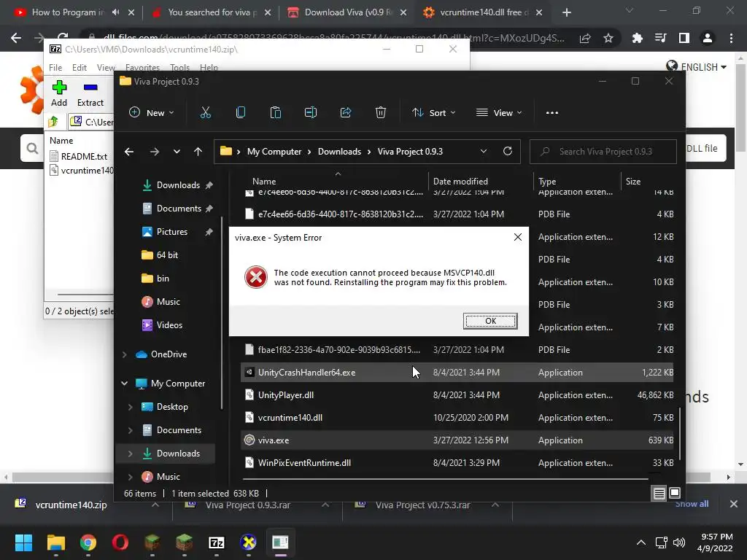Click the Copy icon in Explorer toolbar
The height and width of the screenshot is (560, 747).
tap(241, 113)
